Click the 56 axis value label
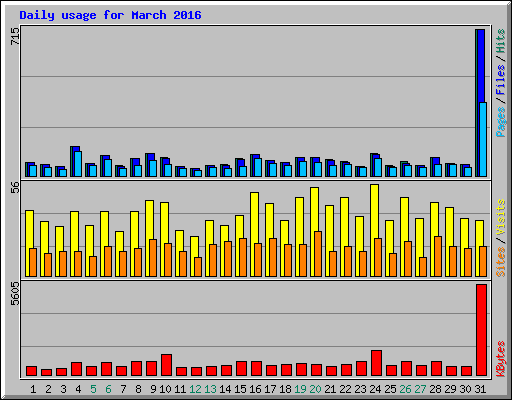Image resolution: width=512 pixels, height=400 pixels. pyautogui.click(x=15, y=187)
